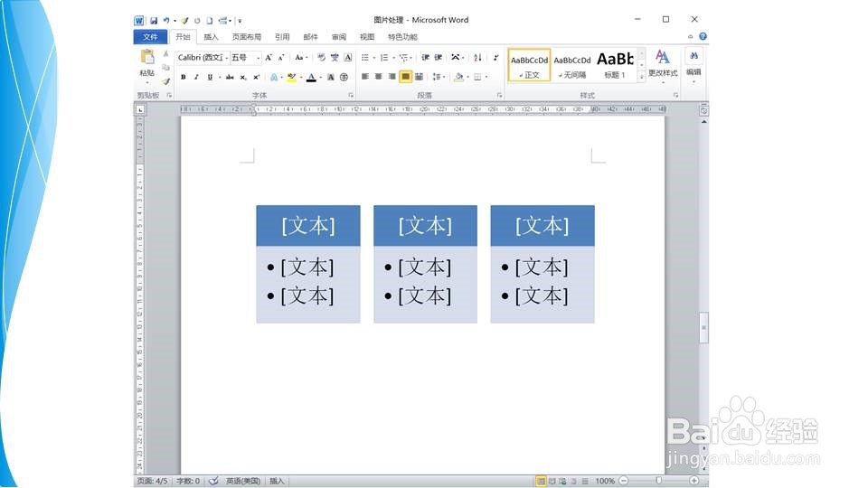Toggle Justify alignment (highlighted)

click(x=405, y=76)
